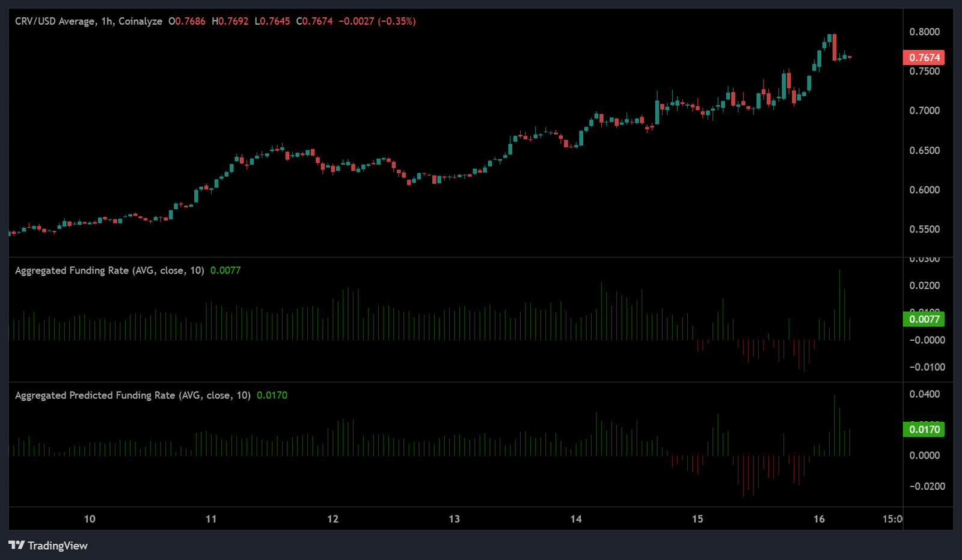Click date 11 on the time axis
This screenshot has width=962, height=560.
point(211,519)
